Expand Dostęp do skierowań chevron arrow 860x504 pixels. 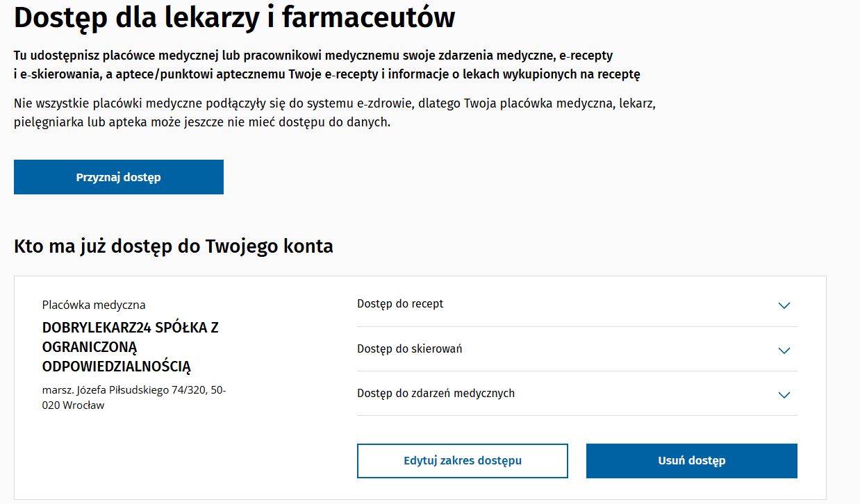(784, 351)
